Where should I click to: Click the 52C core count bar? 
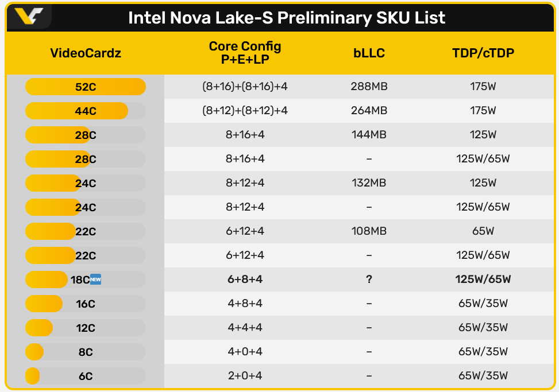click(x=86, y=87)
